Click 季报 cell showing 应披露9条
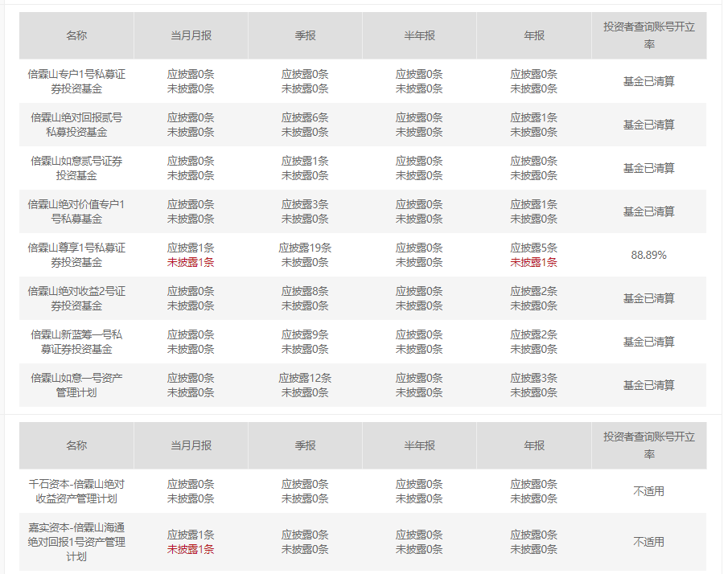Image resolution: width=728 pixels, height=574 pixels. tap(305, 342)
